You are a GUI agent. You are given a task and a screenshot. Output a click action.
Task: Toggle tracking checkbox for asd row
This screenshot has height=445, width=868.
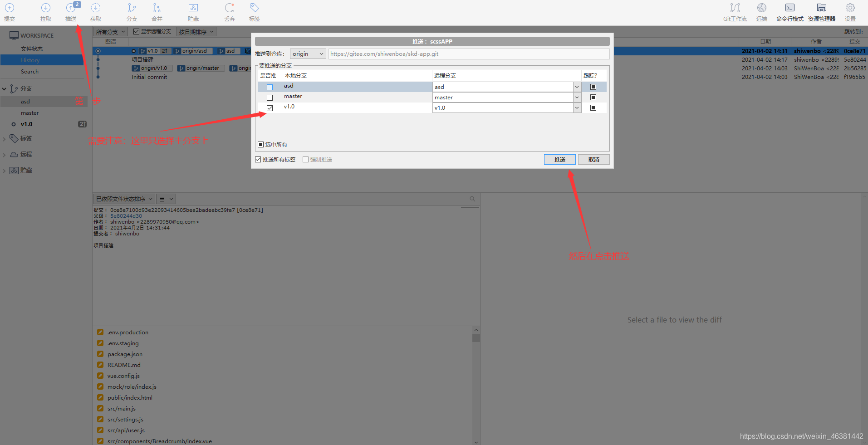[593, 87]
